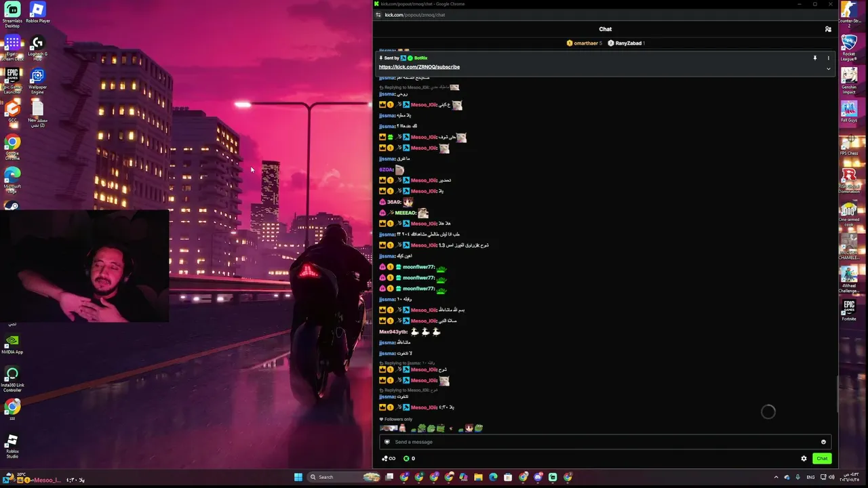
Task: Launch 4Wheel Challenge desktop shortcut
Action: point(849,280)
